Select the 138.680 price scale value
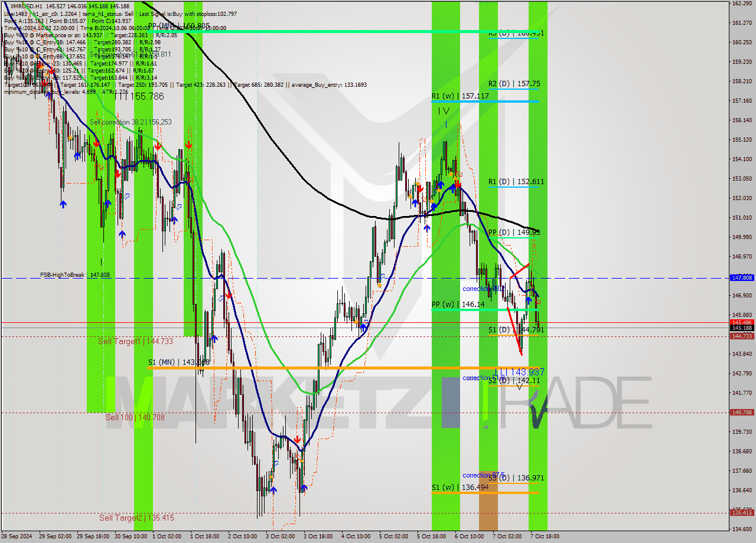The width and height of the screenshot is (756, 543). 742,451
